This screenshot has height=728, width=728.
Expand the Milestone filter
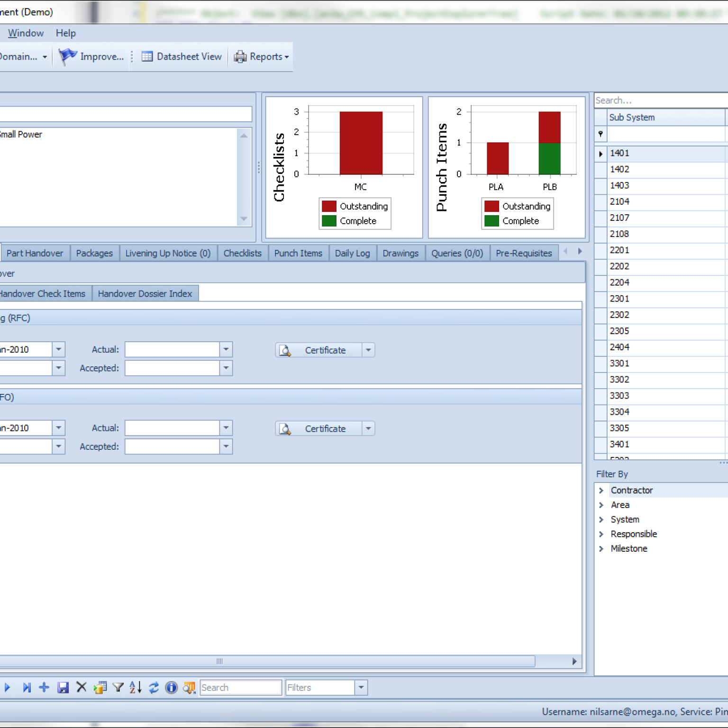[601, 549]
